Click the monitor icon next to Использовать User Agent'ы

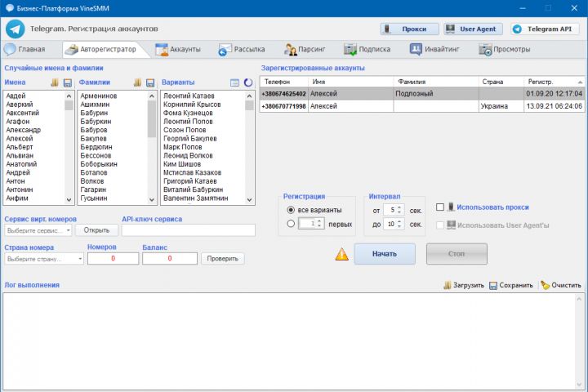click(x=451, y=225)
